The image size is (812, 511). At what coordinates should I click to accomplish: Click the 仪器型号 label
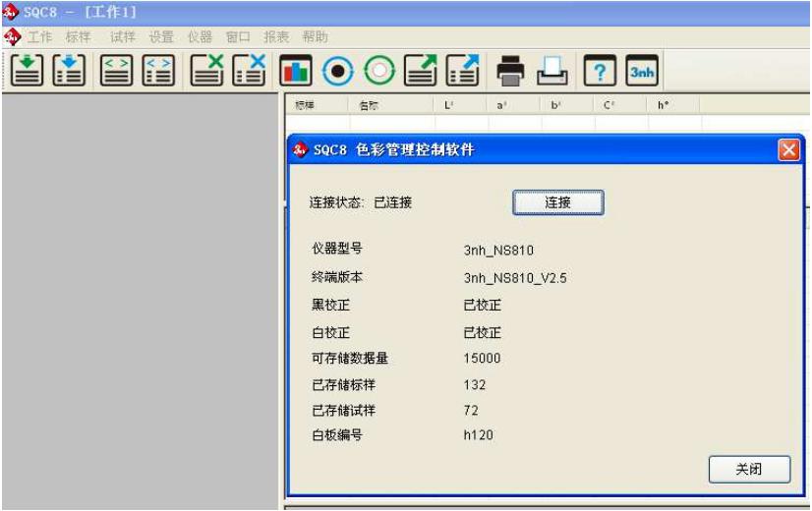336,249
